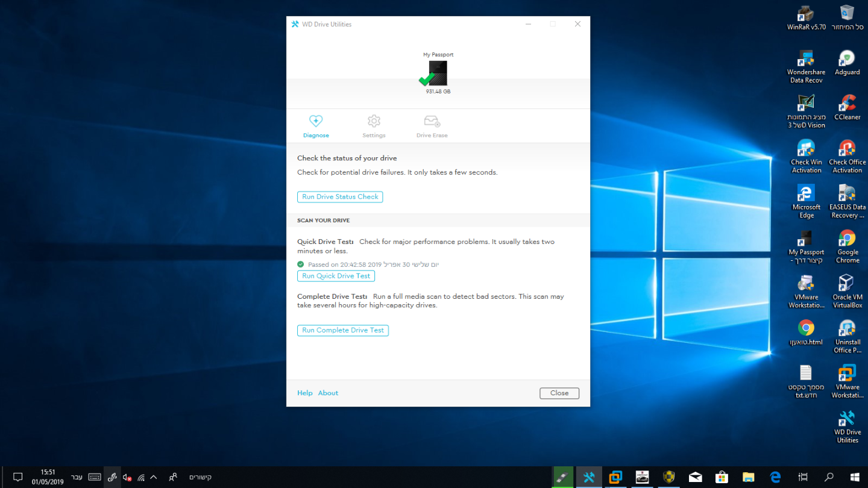The width and height of the screenshot is (868, 488).
Task: Click the Close button in WD Drive Utilities
Action: (x=559, y=393)
